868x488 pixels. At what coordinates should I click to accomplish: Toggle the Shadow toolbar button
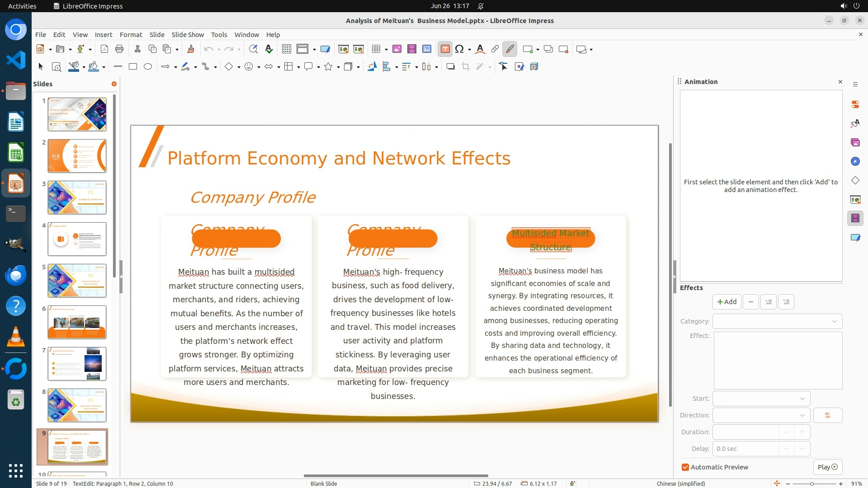tap(450, 67)
